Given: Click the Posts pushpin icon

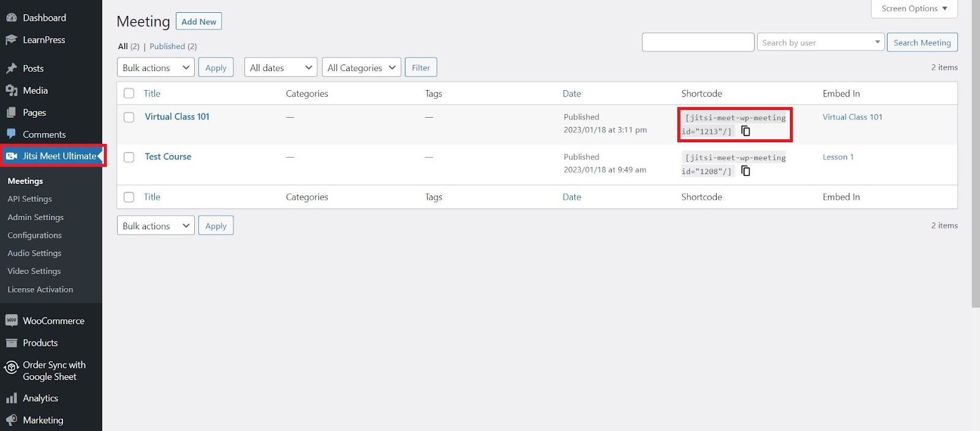Looking at the screenshot, I should point(11,68).
